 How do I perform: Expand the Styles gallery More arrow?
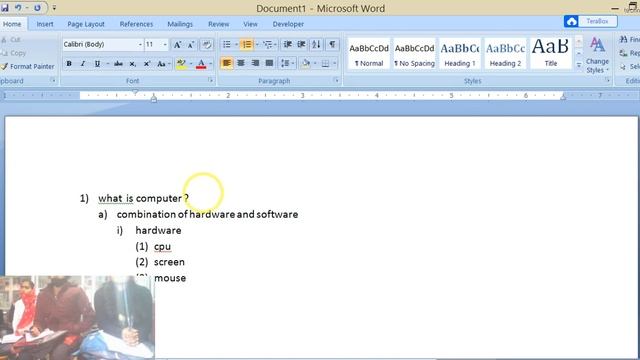[578, 65]
